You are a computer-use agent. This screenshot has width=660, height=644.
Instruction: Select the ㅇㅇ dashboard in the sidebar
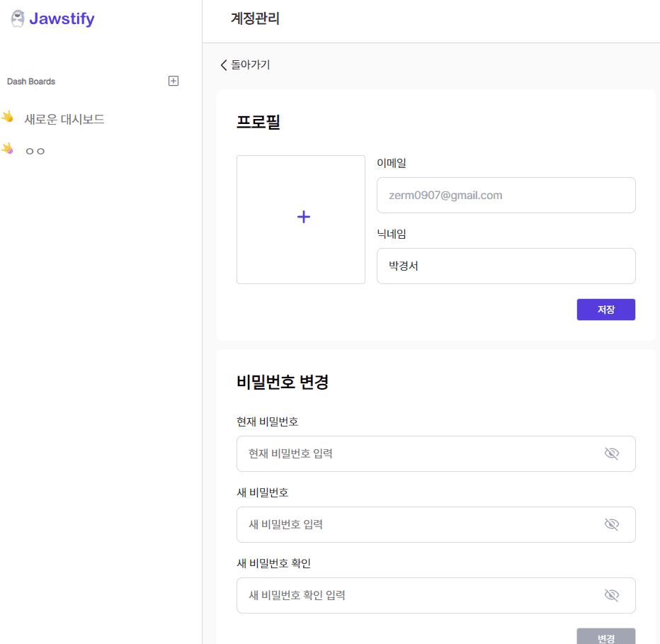coord(34,150)
